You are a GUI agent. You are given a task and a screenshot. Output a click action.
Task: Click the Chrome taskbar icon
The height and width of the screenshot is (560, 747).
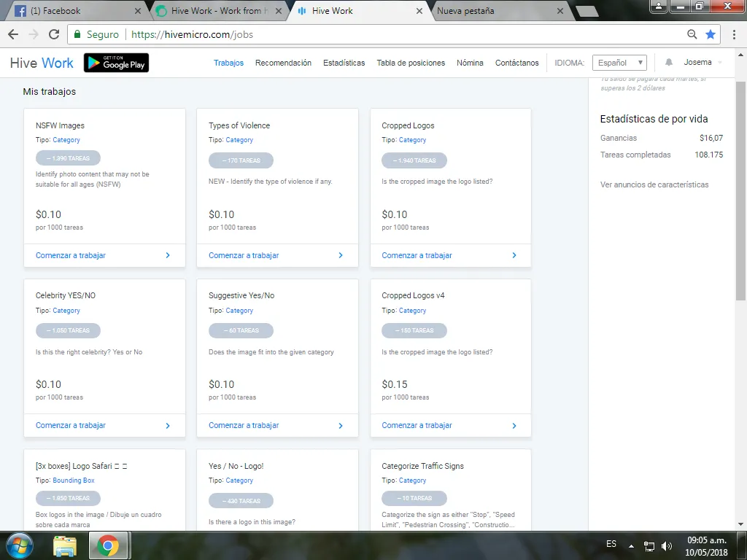[x=108, y=545]
